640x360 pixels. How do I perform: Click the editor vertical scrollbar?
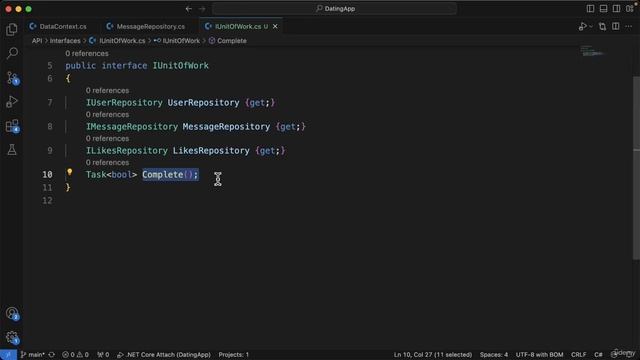pyautogui.click(x=636, y=167)
